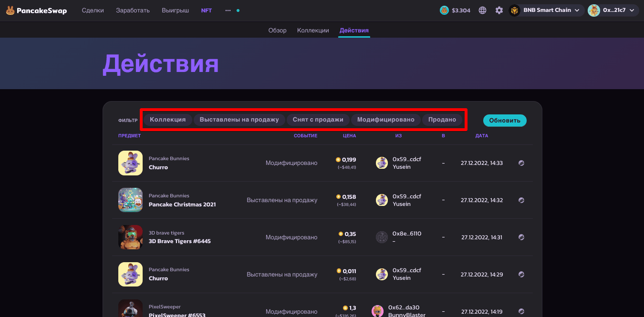The width and height of the screenshot is (644, 317).
Task: Switch to the Коллекции tab
Action: pyautogui.click(x=313, y=30)
